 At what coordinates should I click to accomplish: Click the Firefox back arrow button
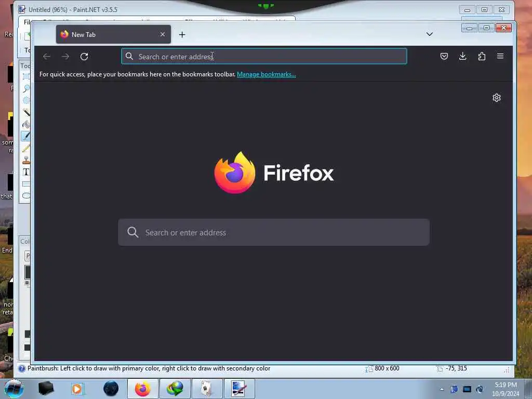[x=47, y=56]
